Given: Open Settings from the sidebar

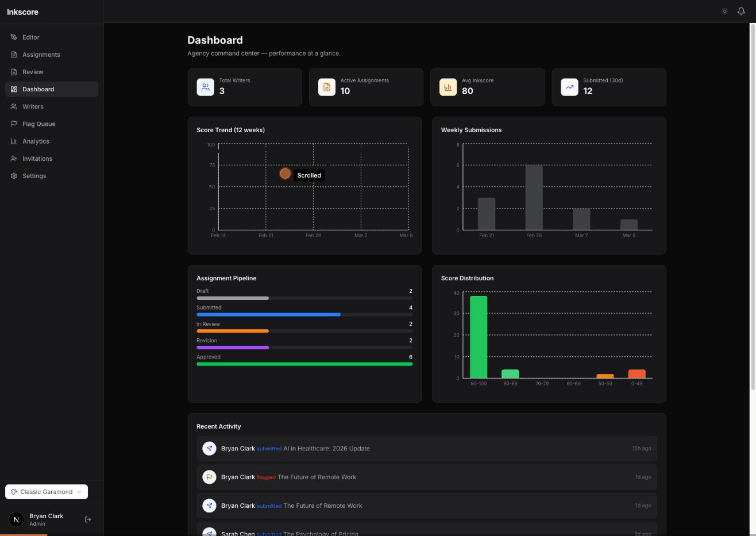Looking at the screenshot, I should click(34, 176).
